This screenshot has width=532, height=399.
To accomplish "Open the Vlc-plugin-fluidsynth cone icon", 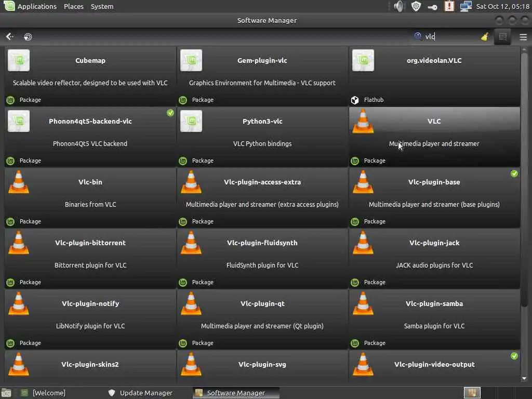I will [191, 243].
